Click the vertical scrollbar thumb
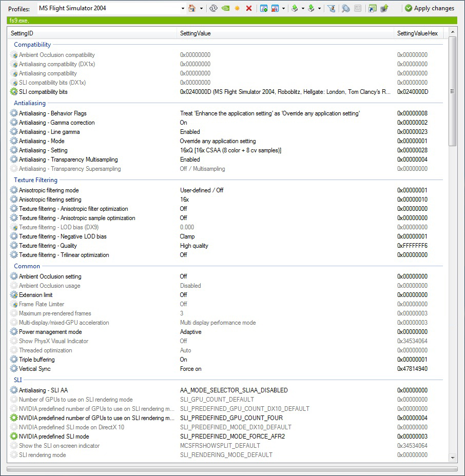Image resolution: width=465 pixels, height=476 pixels. [453, 91]
